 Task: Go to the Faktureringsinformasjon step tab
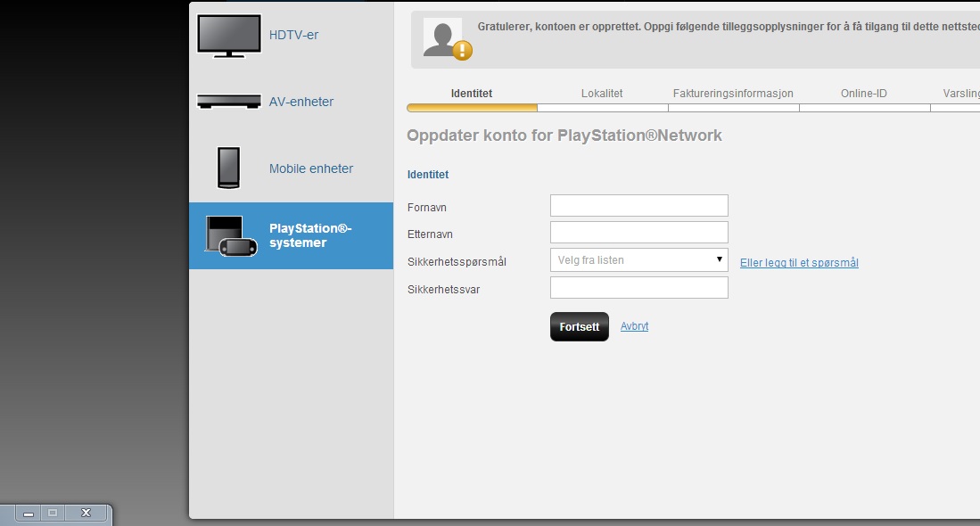click(x=733, y=93)
